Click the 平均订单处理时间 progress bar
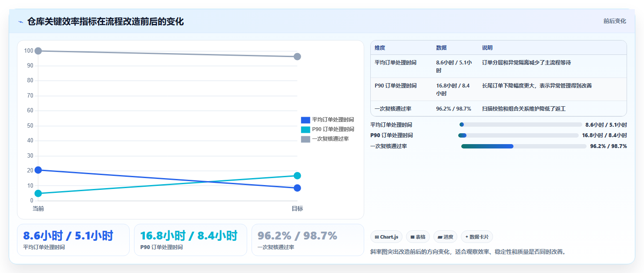Viewport: 644px width, 273px height. [x=520, y=125]
